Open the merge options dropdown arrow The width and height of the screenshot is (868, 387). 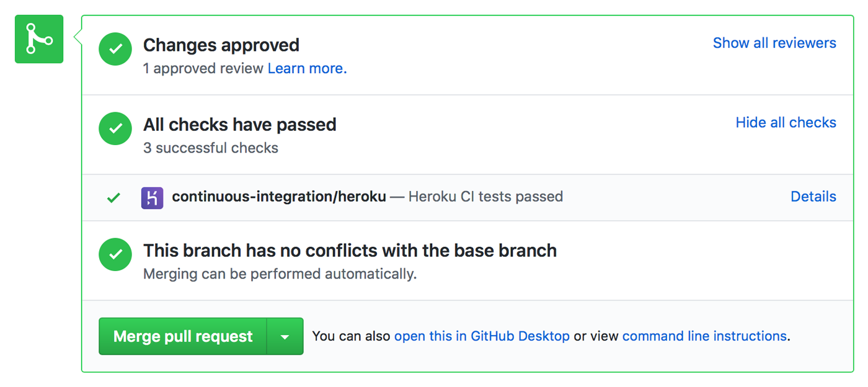click(x=285, y=337)
